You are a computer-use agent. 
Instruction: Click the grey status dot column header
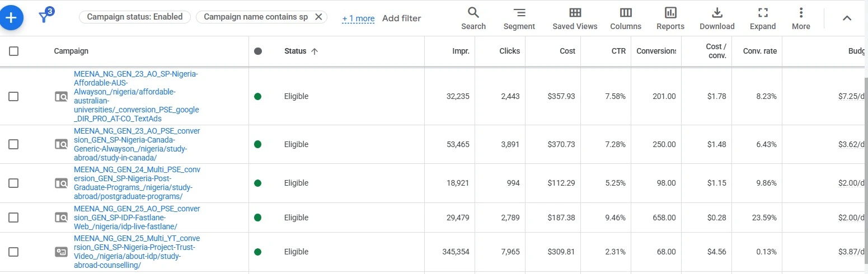click(x=257, y=51)
